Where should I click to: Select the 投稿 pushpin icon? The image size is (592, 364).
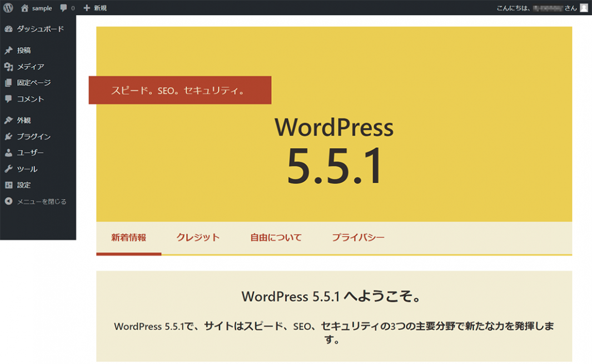[x=8, y=51]
